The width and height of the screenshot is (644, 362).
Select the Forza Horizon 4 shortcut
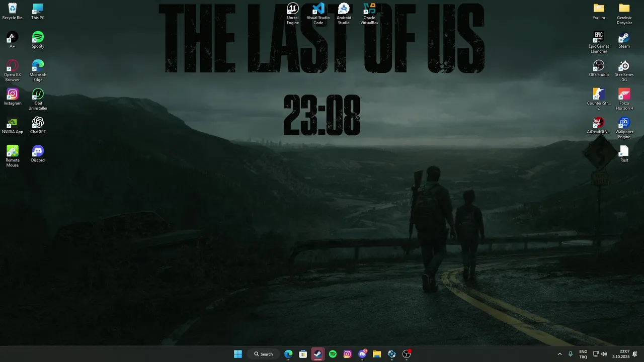pyautogui.click(x=624, y=100)
